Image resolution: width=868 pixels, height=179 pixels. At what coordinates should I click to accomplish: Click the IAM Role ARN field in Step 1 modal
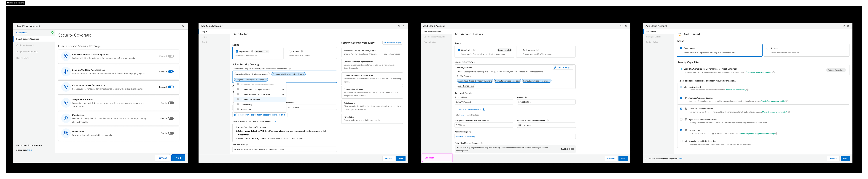(x=284, y=149)
